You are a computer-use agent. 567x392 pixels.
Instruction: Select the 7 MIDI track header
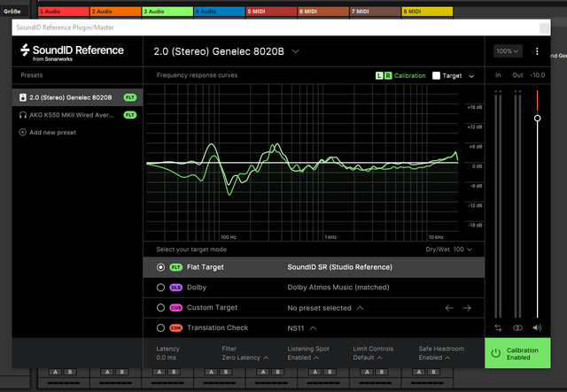click(376, 12)
